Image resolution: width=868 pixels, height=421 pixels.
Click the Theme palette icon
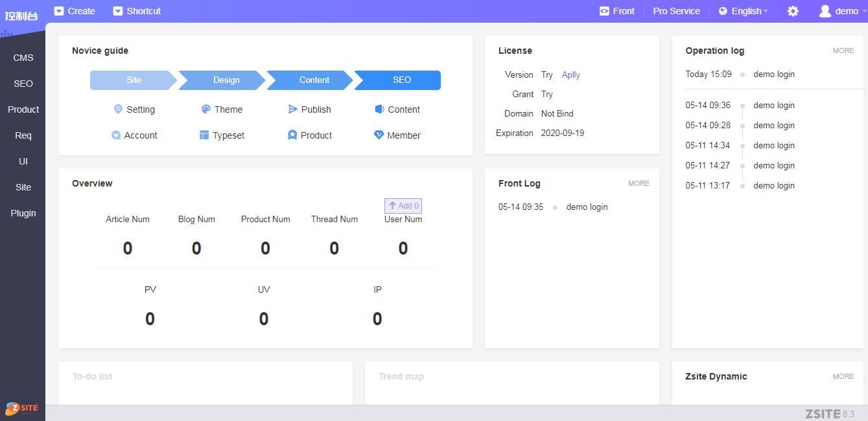(206, 109)
